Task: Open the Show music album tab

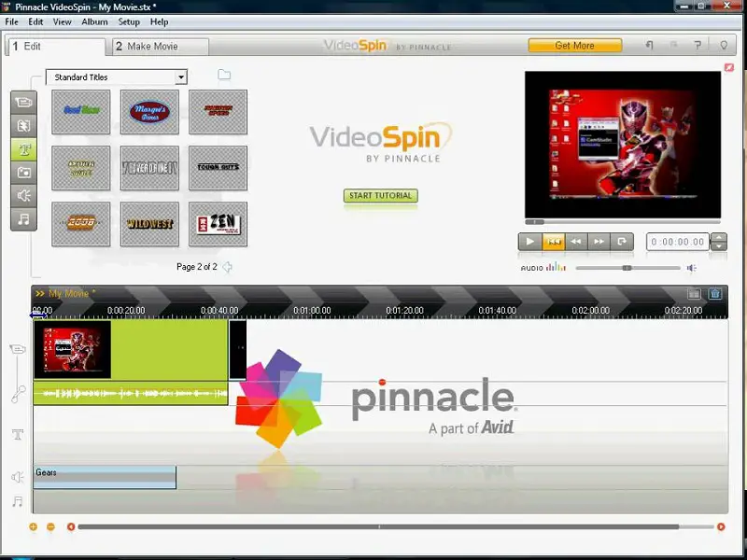Action: (x=23, y=218)
